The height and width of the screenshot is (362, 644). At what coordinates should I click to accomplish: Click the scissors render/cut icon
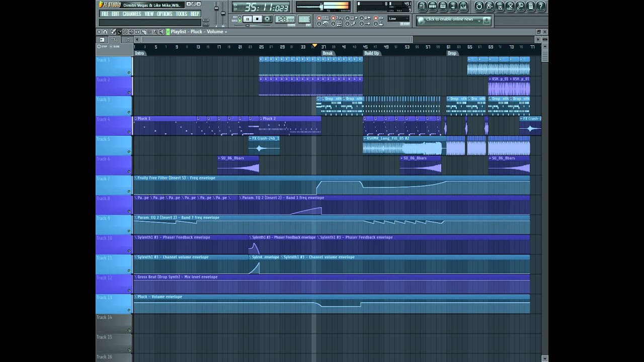point(510,7)
